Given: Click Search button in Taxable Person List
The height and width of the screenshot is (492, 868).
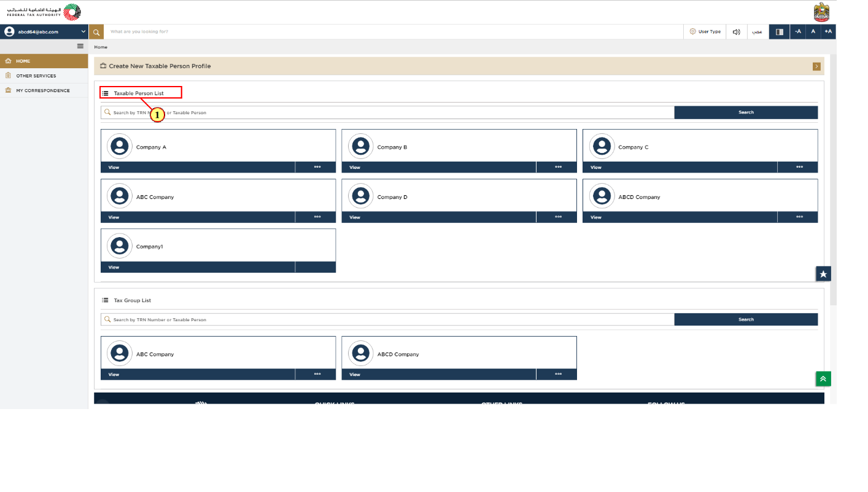Looking at the screenshot, I should (x=746, y=112).
